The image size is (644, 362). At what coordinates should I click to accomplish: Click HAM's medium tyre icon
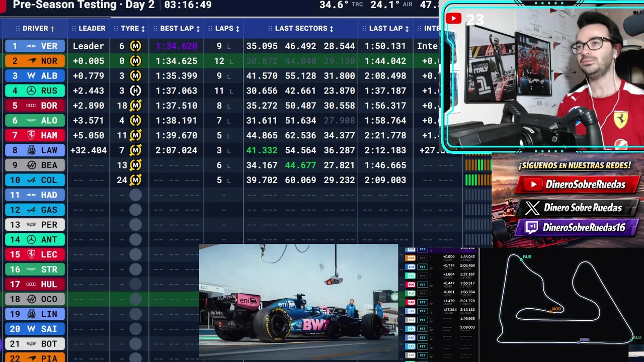135,135
